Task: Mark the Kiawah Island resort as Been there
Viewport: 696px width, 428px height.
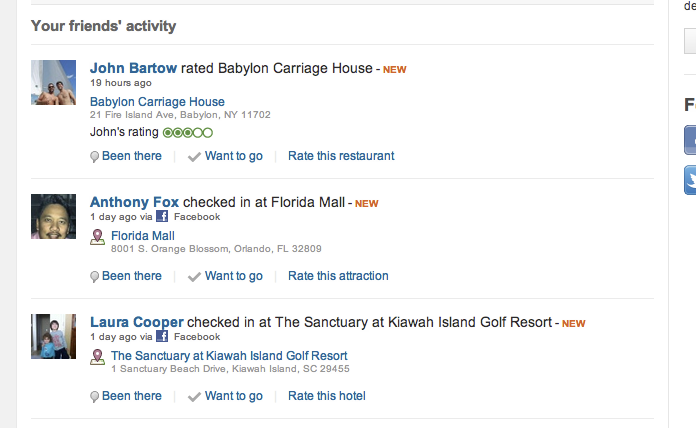Action: (126, 396)
